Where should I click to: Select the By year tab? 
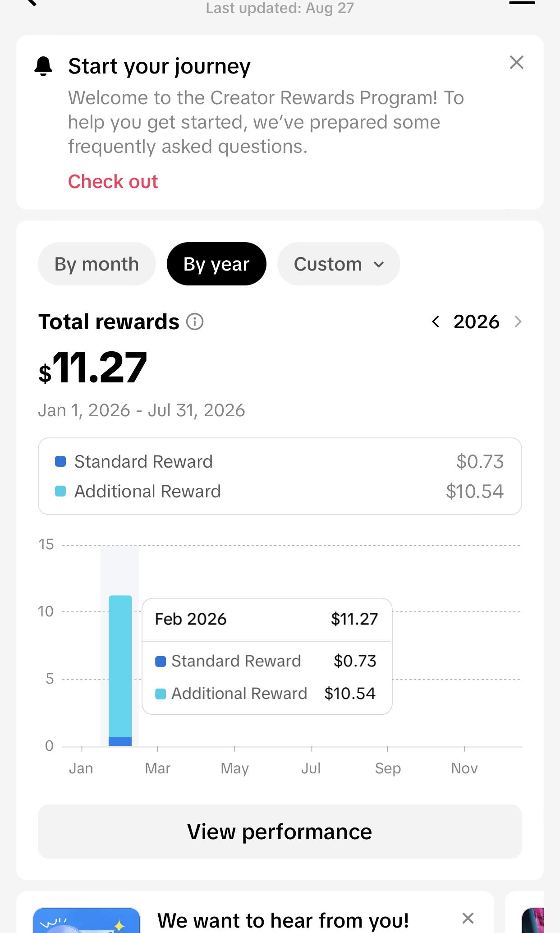(x=216, y=264)
